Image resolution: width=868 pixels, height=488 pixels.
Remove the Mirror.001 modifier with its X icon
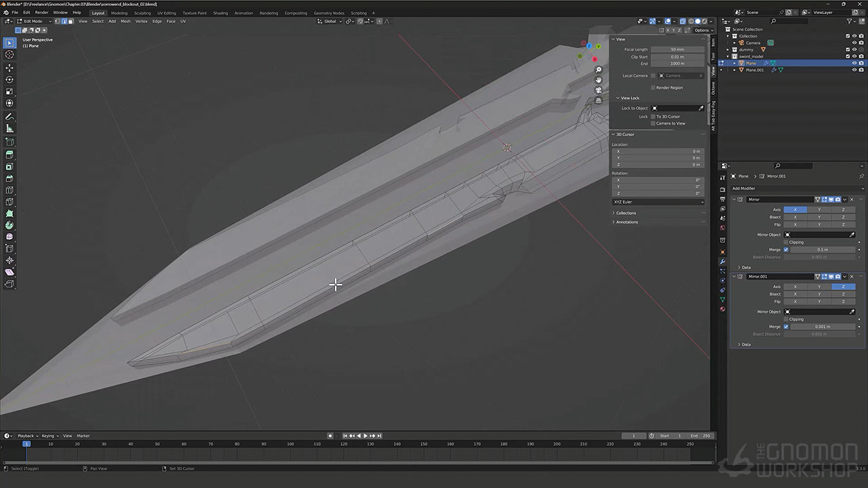pyautogui.click(x=852, y=277)
